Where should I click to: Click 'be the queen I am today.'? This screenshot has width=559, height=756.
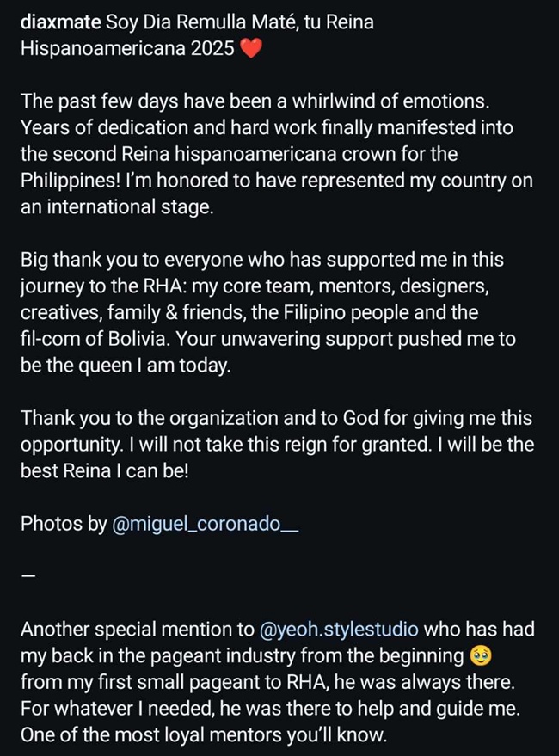click(x=126, y=366)
